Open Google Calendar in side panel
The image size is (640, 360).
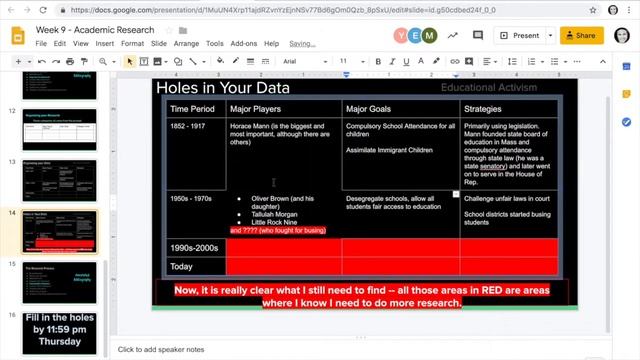pyautogui.click(x=627, y=67)
